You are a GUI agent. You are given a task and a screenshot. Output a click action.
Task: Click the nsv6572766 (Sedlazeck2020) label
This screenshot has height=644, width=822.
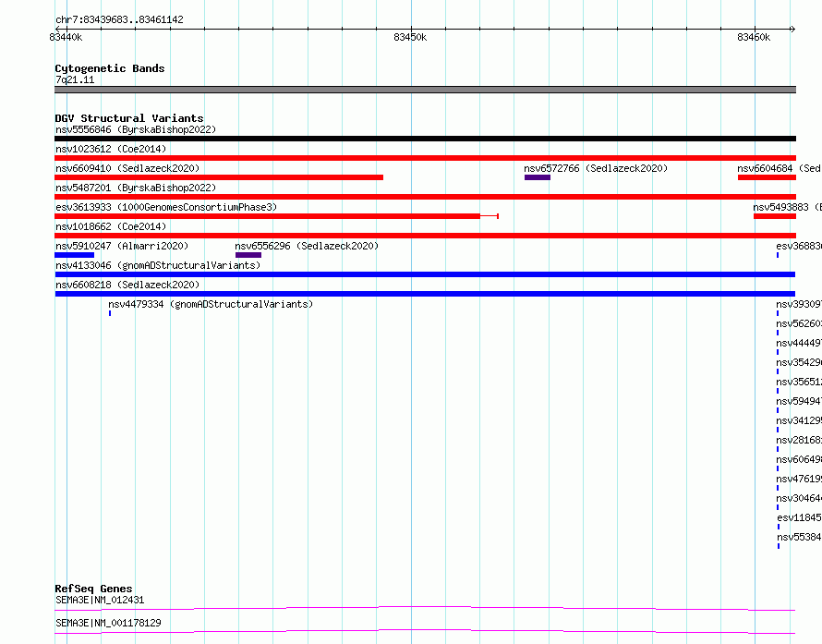(x=596, y=168)
